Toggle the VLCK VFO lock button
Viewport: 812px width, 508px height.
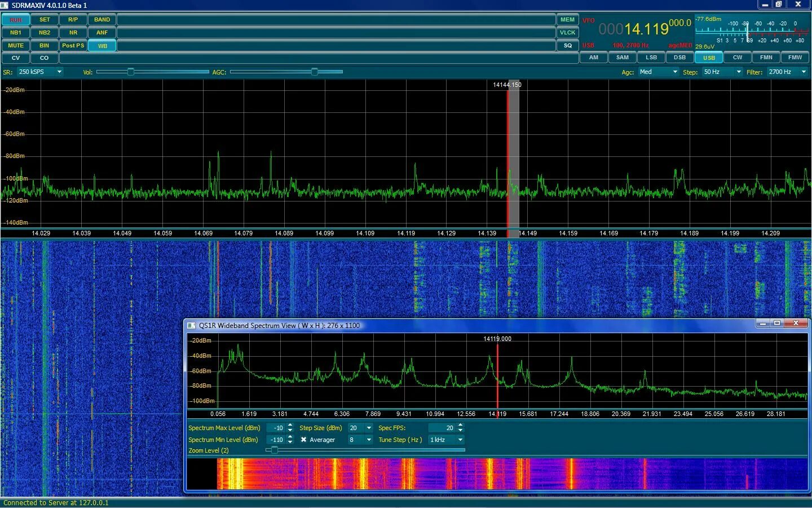click(x=568, y=33)
